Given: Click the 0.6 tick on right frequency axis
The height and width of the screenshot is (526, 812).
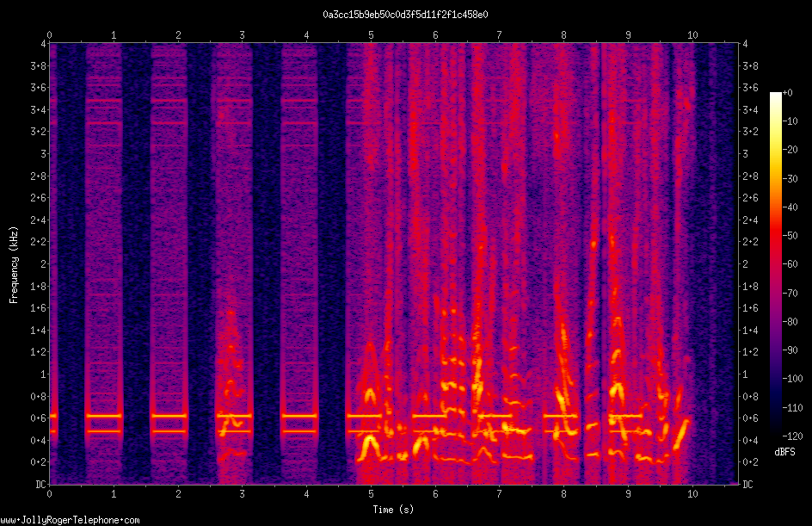Looking at the screenshot, I should [750, 418].
